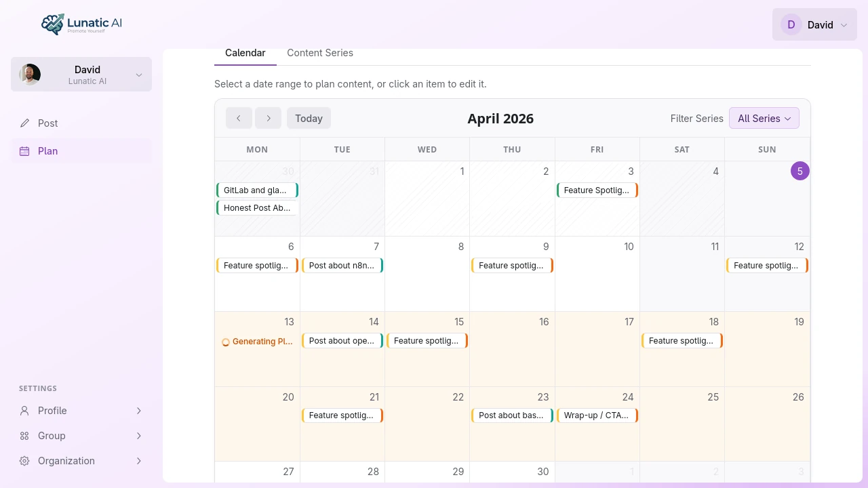This screenshot has width=868, height=488.
Task: Expand the Profile chevron
Action: tap(138, 411)
